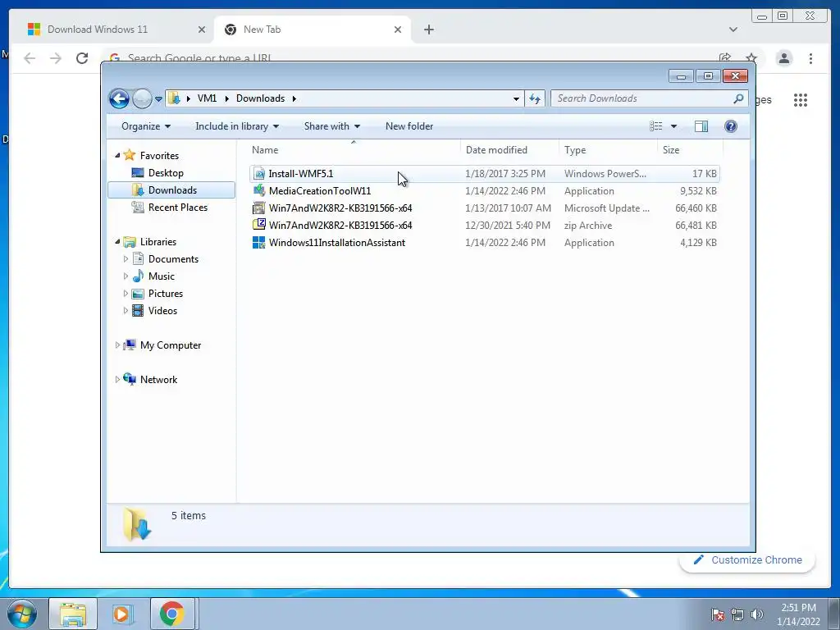Expand the Documents library
This screenshot has width=840, height=630.
tap(126, 259)
